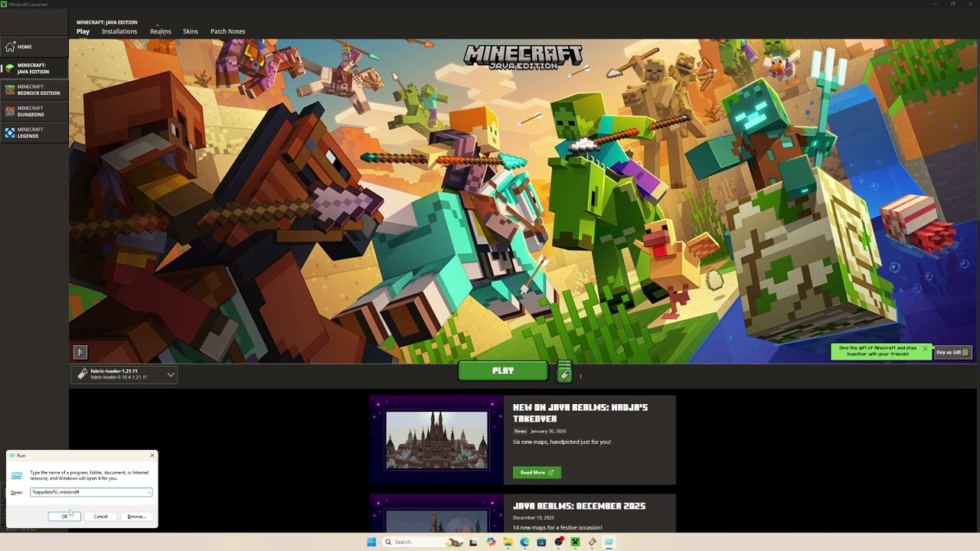
Task: Click the Java Realms: December 2025 headline
Action: [579, 506]
